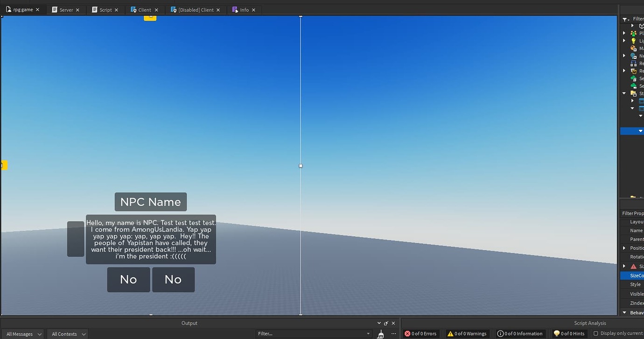Select the Players service icon
Screen dimensions: 644x339
(633, 33)
